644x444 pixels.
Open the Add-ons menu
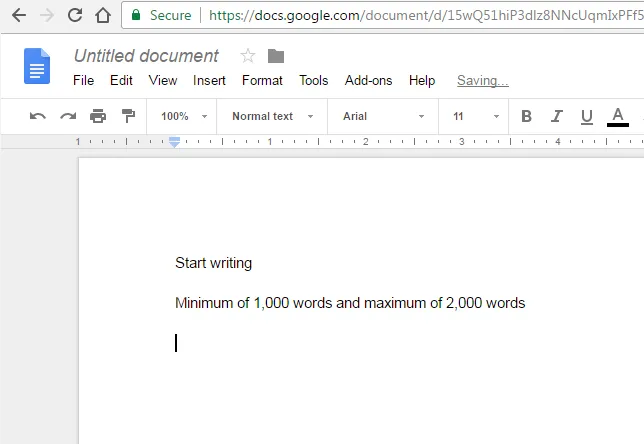368,81
